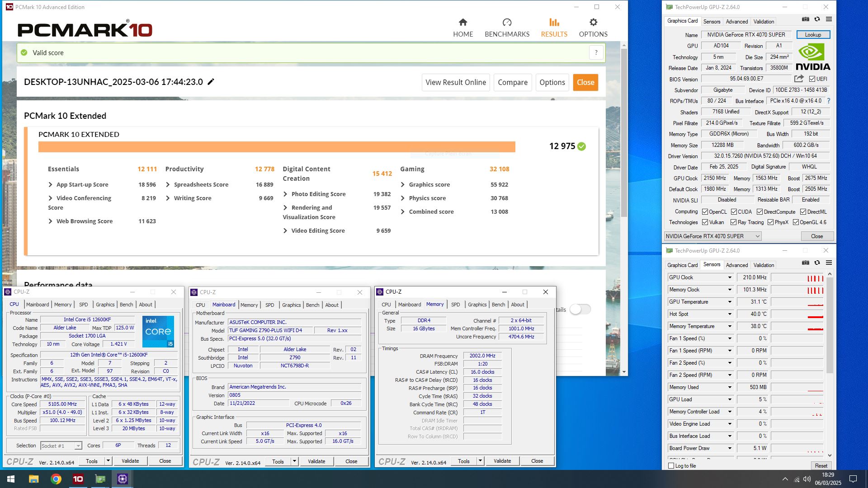This screenshot has width=868, height=488.
Task: Open GPU selection dropdown in GPU-Z
Action: [712, 236]
